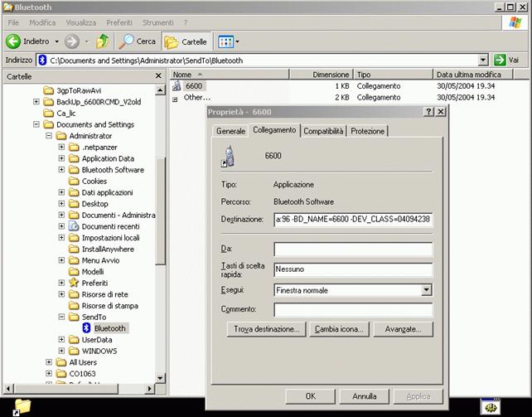Select 3gpToRawAvi folder
532x417 pixels.
pos(79,90)
